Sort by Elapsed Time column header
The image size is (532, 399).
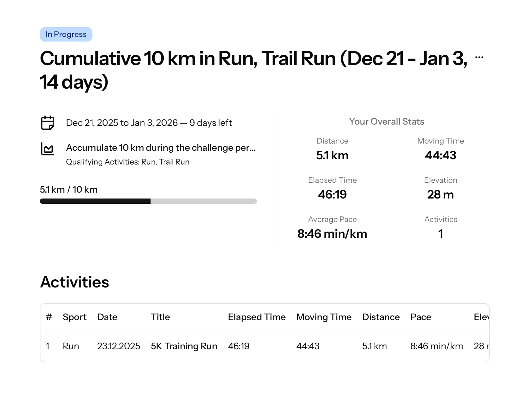click(257, 317)
